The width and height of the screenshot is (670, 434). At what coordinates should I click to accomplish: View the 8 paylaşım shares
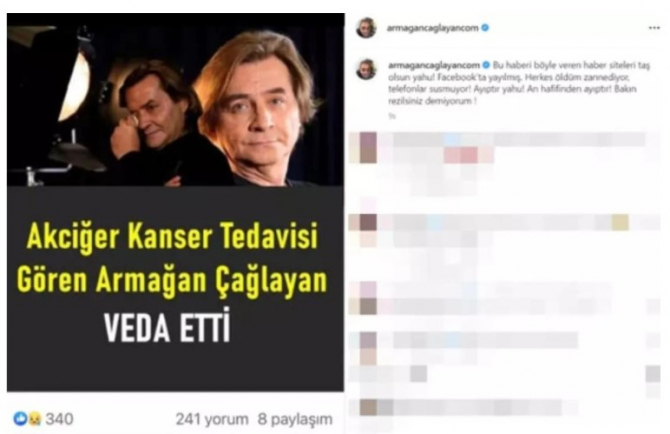(295, 419)
